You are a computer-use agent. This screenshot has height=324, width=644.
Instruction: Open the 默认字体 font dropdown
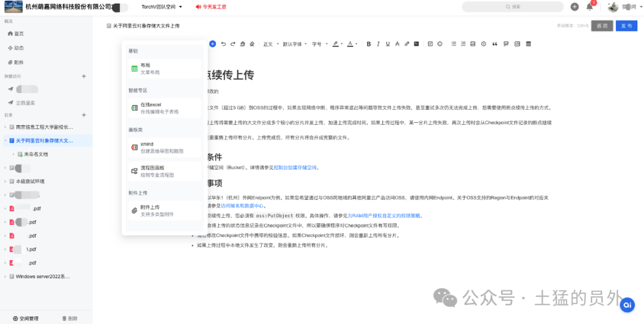[295, 44]
